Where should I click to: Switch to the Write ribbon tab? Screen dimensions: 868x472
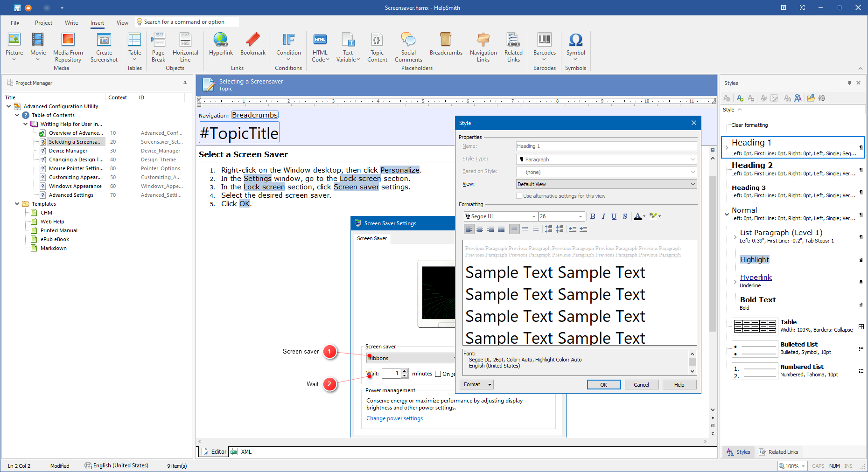coord(71,23)
